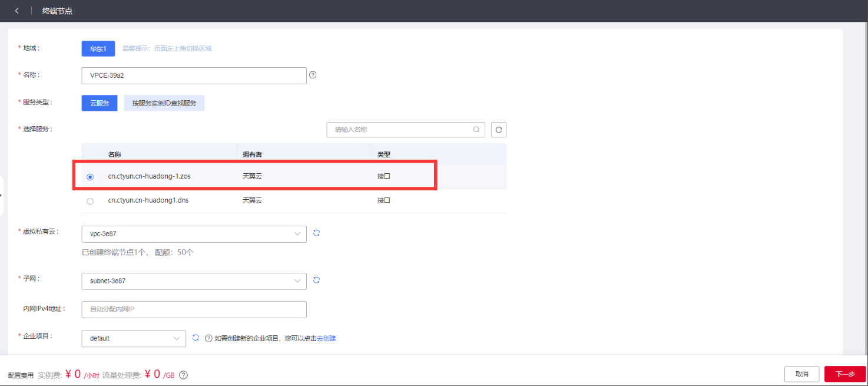Click the 下一步 button
The height and width of the screenshot is (386, 868).
tap(844, 374)
